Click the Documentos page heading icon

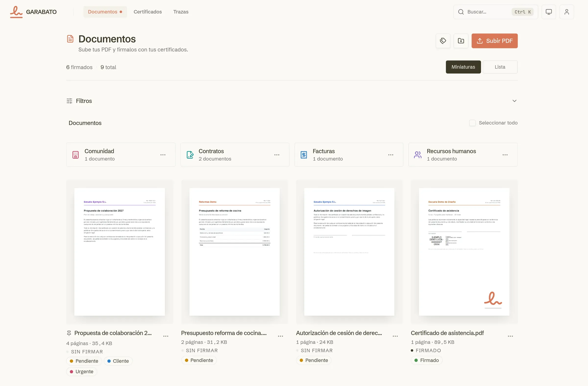(x=70, y=39)
